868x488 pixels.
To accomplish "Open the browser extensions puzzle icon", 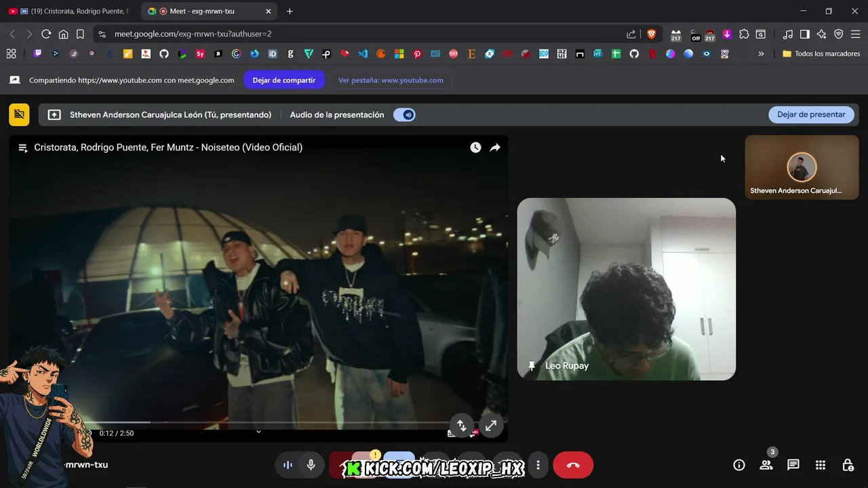I will point(744,34).
